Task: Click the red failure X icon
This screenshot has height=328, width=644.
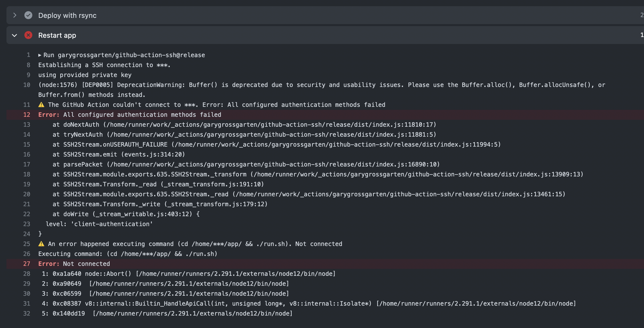Action: pos(28,35)
